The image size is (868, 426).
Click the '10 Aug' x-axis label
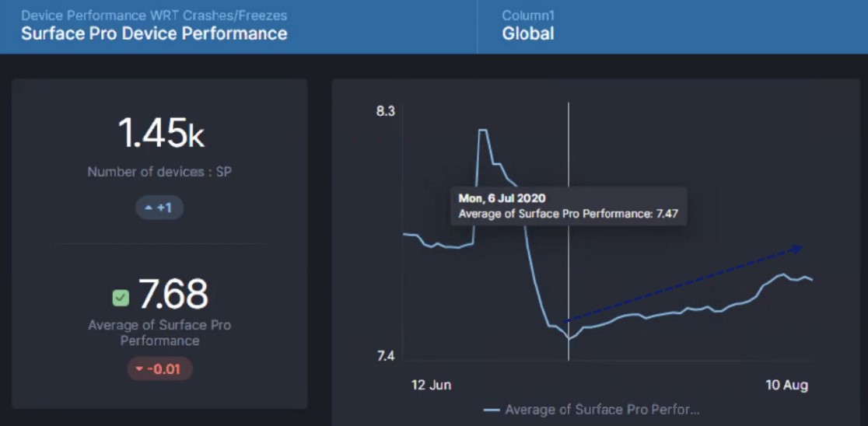(786, 385)
